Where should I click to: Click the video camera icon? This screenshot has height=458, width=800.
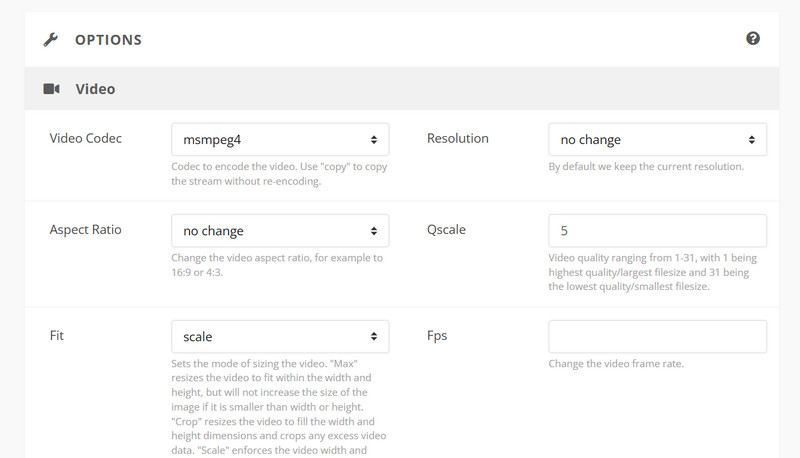tap(51, 89)
